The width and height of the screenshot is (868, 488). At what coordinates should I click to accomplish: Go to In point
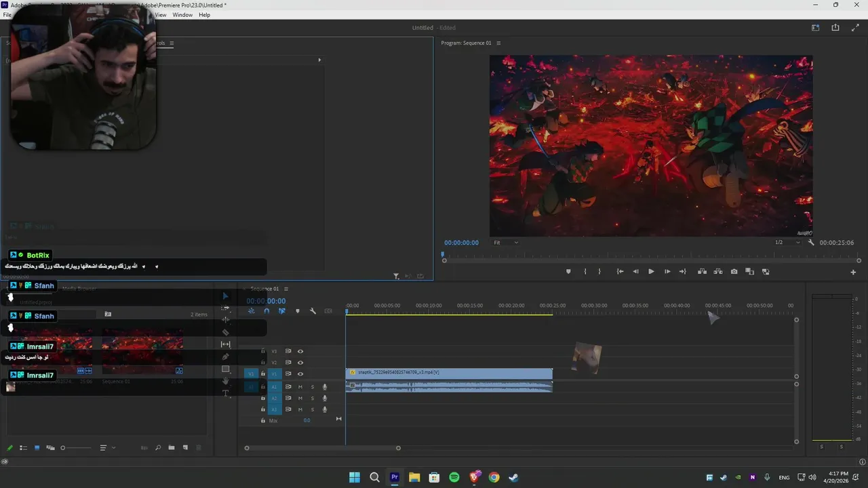(620, 272)
